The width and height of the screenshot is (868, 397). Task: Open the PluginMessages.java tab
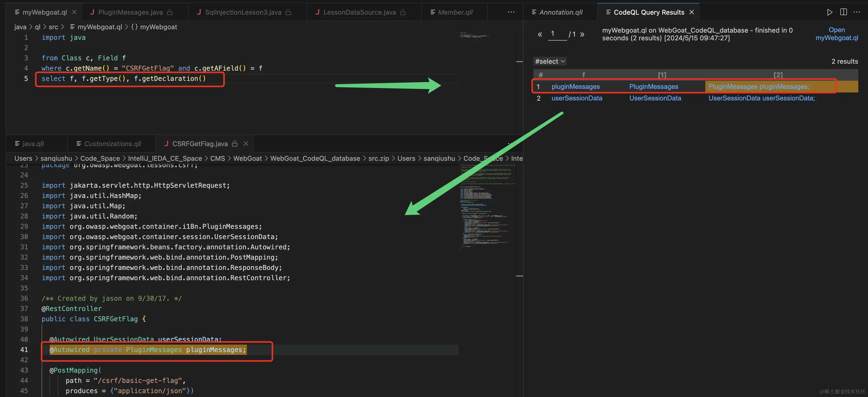click(130, 12)
